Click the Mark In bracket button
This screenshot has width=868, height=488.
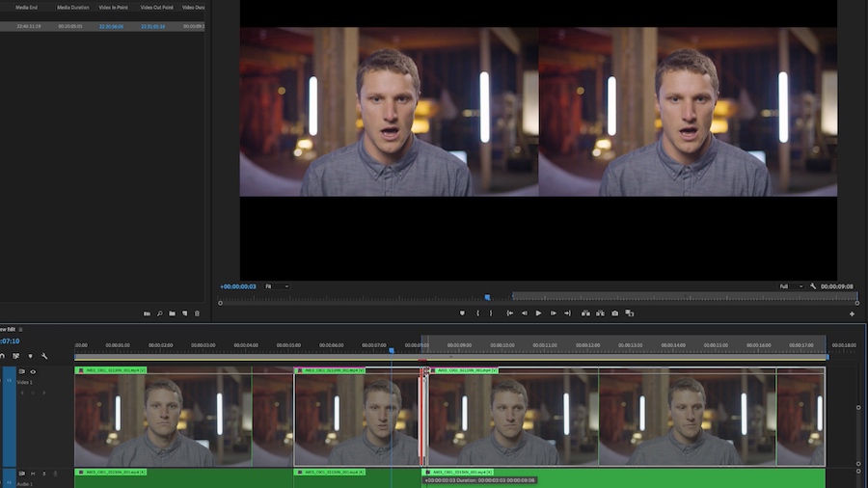click(477, 313)
